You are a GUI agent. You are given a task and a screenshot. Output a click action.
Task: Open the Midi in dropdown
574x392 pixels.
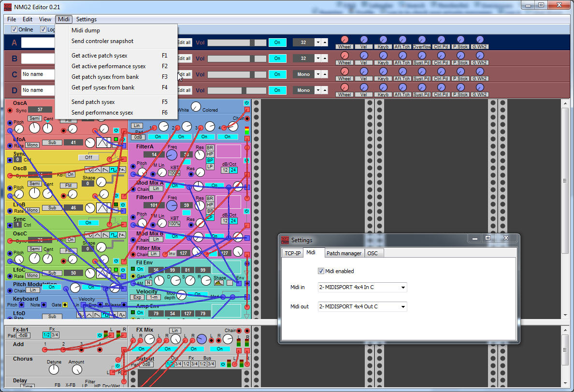click(403, 287)
